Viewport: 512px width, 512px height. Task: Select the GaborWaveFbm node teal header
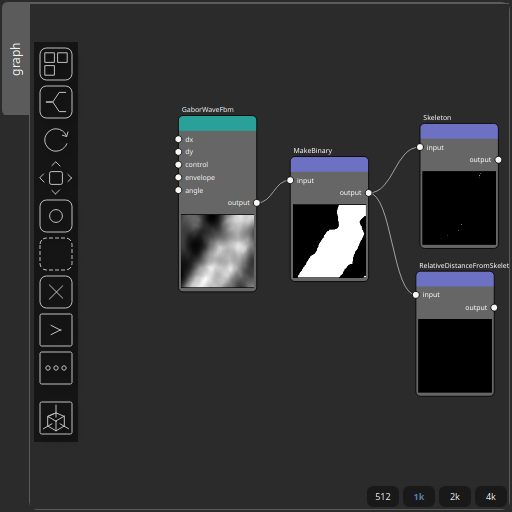[218, 124]
